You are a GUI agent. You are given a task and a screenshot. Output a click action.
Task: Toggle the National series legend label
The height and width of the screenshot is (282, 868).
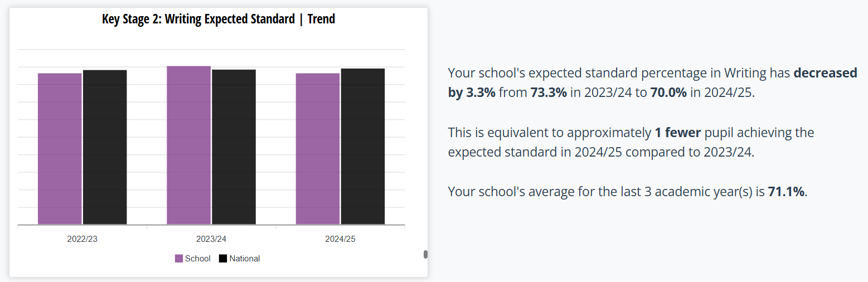pos(245,259)
